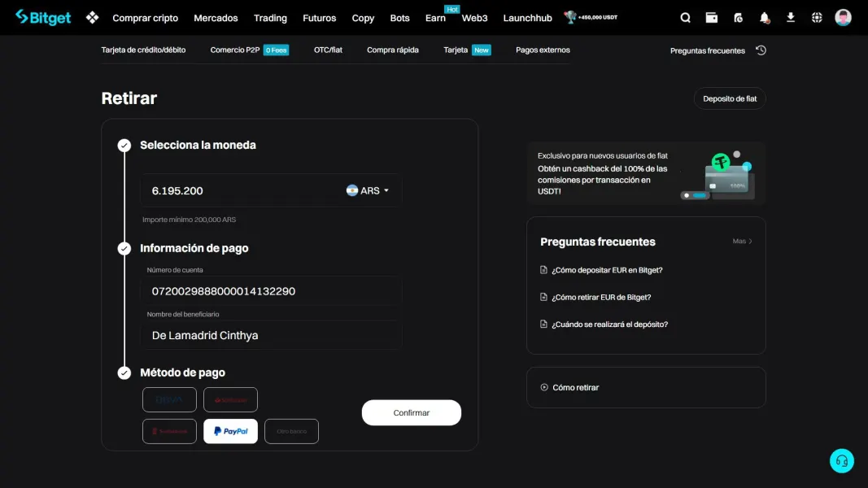Open the language globe icon

pos(817,18)
